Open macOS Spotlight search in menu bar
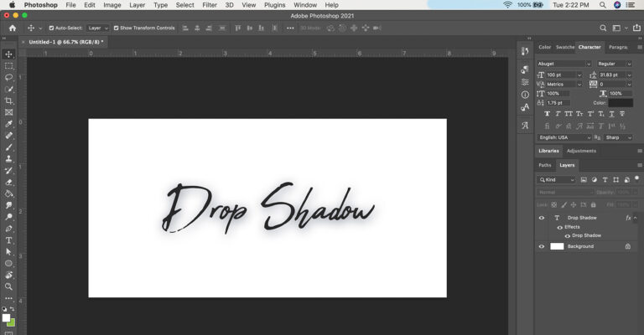Viewport: 644px width, 335px height. tap(603, 5)
